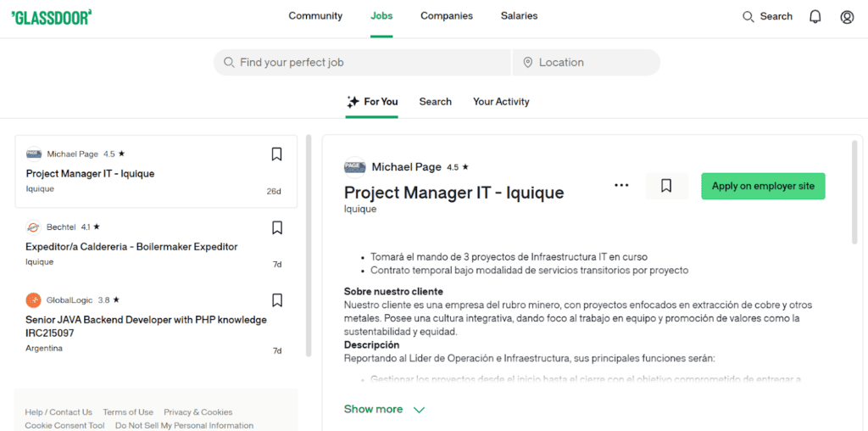Focus the Location input field

pyautogui.click(x=587, y=62)
